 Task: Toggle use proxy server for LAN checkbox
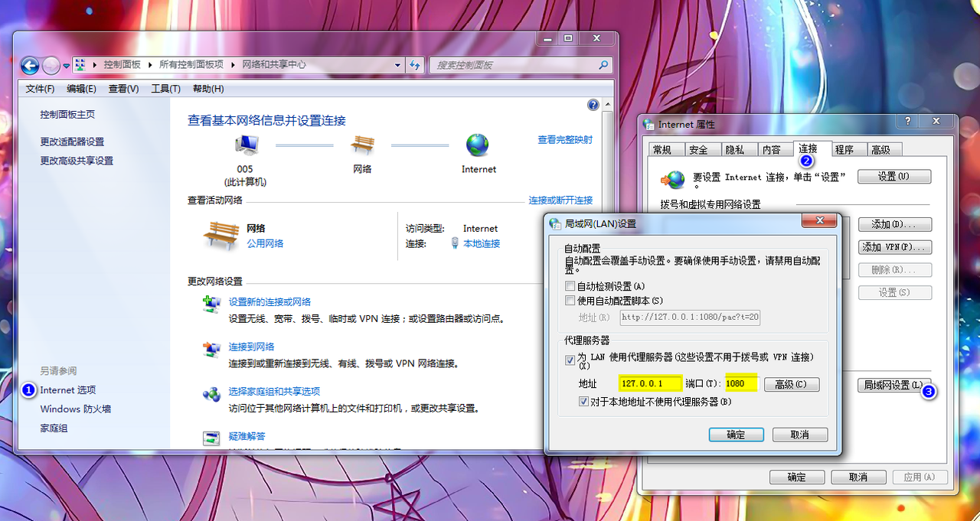570,360
